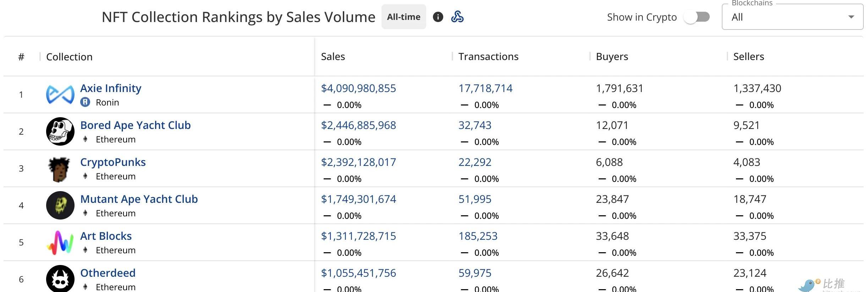Click the Bored Ape Yacht Club skull icon
868x292 pixels.
click(60, 131)
